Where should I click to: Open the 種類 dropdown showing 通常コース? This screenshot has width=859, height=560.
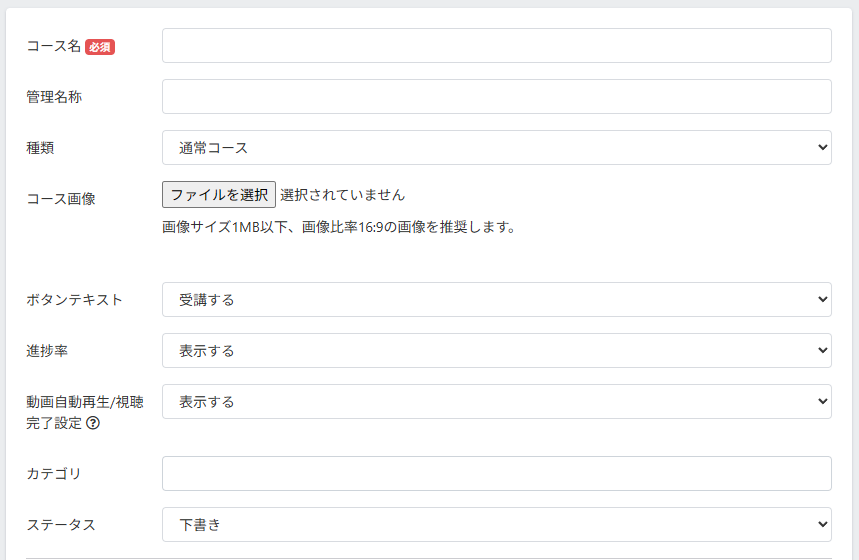[x=496, y=148]
